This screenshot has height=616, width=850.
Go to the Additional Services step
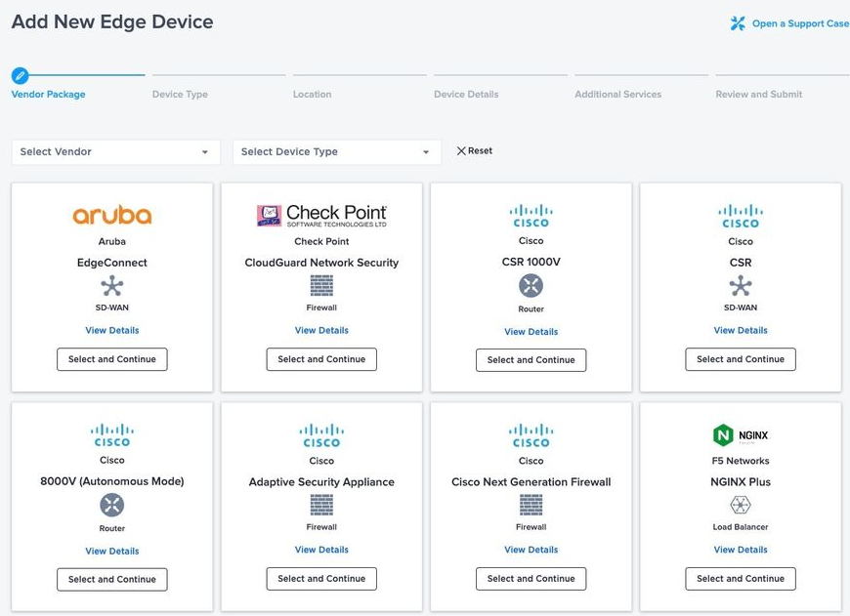[x=618, y=95]
